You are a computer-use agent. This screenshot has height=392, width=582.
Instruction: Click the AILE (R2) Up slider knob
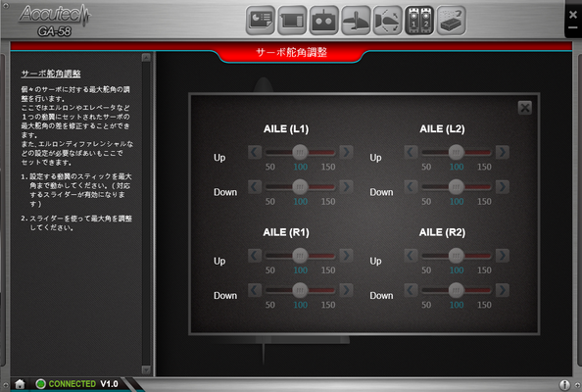457,256
